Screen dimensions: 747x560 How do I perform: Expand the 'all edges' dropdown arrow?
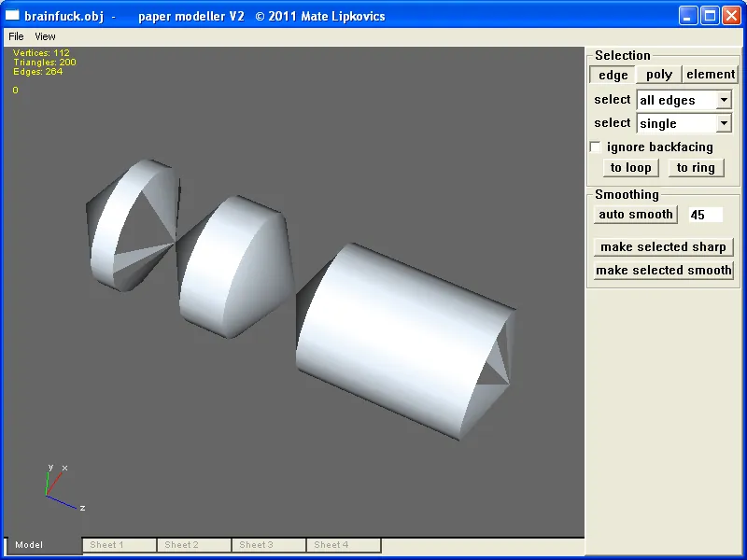pyautogui.click(x=724, y=100)
